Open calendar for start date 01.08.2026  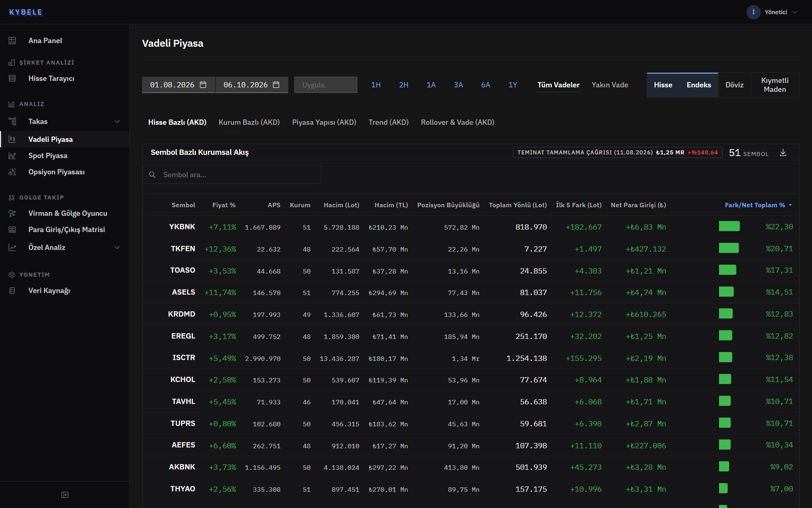coord(203,85)
